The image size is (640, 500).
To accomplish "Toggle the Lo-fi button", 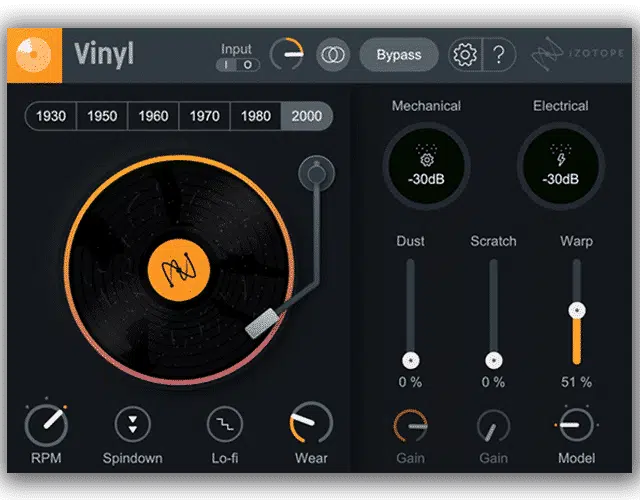I will tap(225, 424).
